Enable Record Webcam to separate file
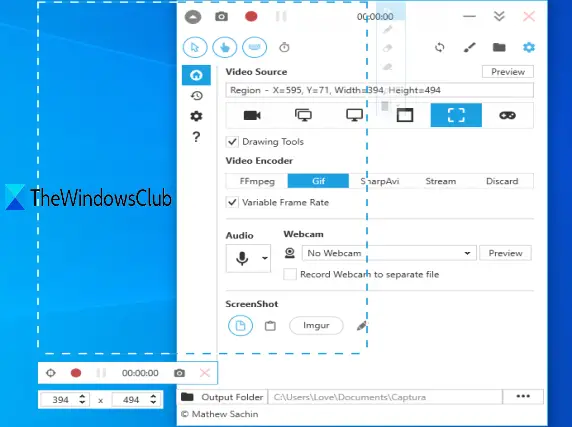The image size is (572, 427). 290,274
